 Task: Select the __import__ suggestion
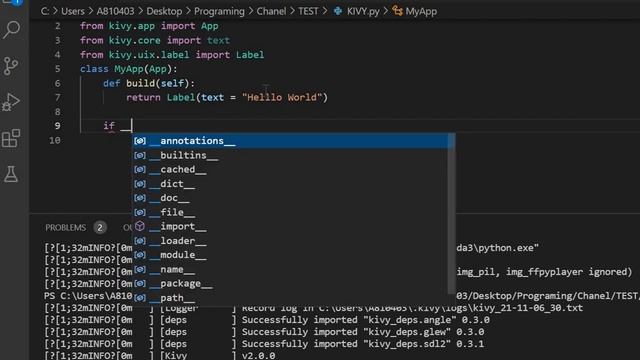[290, 226]
